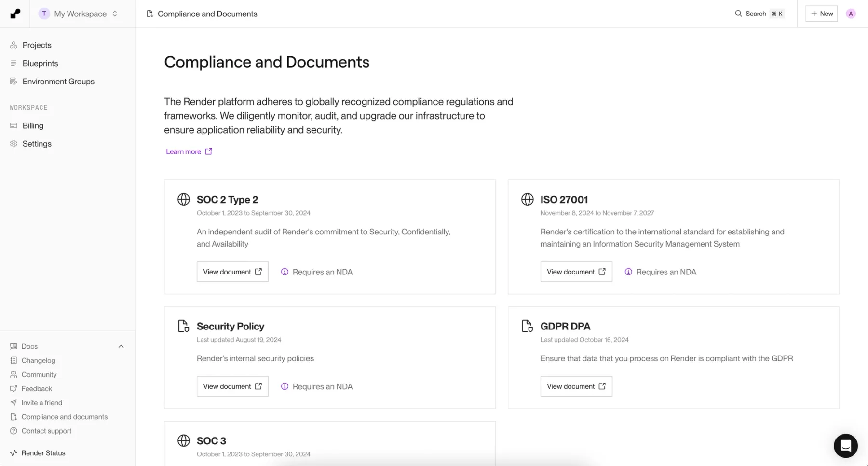
Task: Create something with the New button
Action: [821, 14]
